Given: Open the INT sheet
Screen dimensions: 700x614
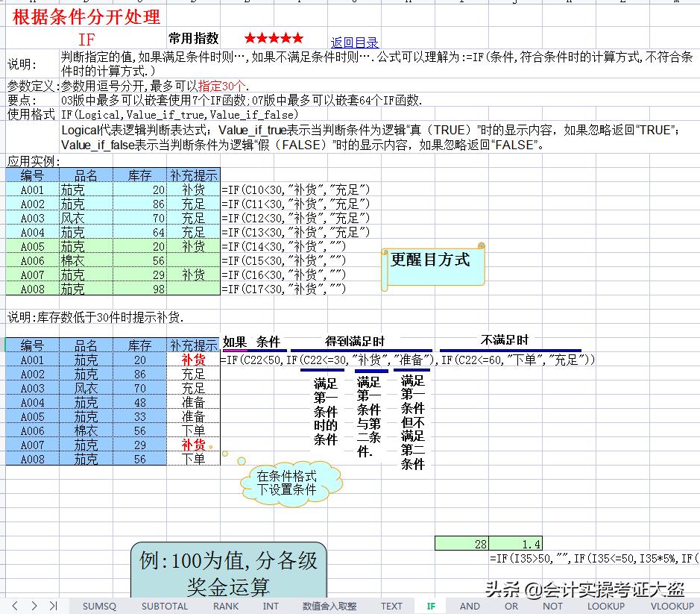Looking at the screenshot, I should click(x=273, y=607).
